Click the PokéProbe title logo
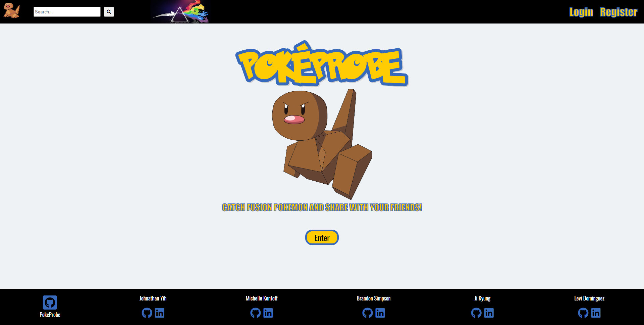This screenshot has width=644, height=325. [x=322, y=64]
